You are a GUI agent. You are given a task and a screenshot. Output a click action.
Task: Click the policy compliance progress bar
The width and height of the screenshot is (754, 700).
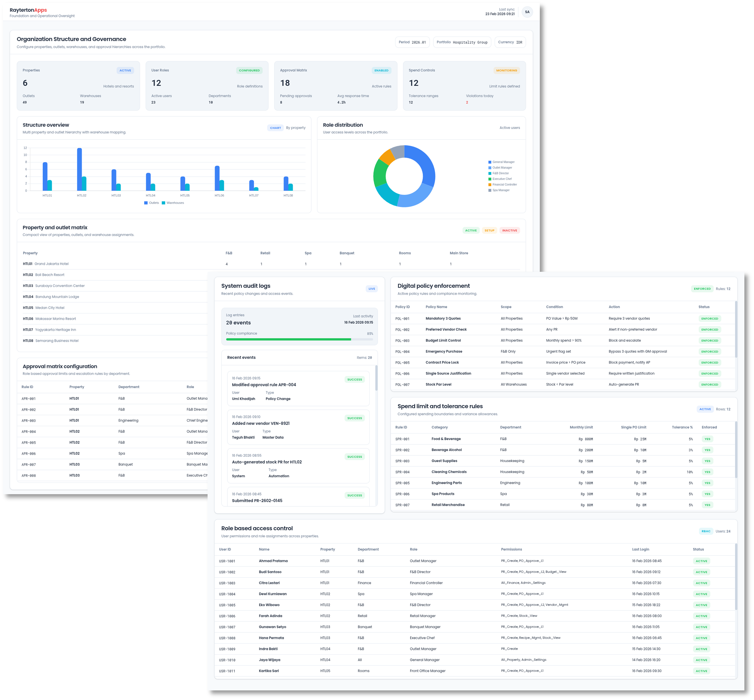pyautogui.click(x=299, y=339)
